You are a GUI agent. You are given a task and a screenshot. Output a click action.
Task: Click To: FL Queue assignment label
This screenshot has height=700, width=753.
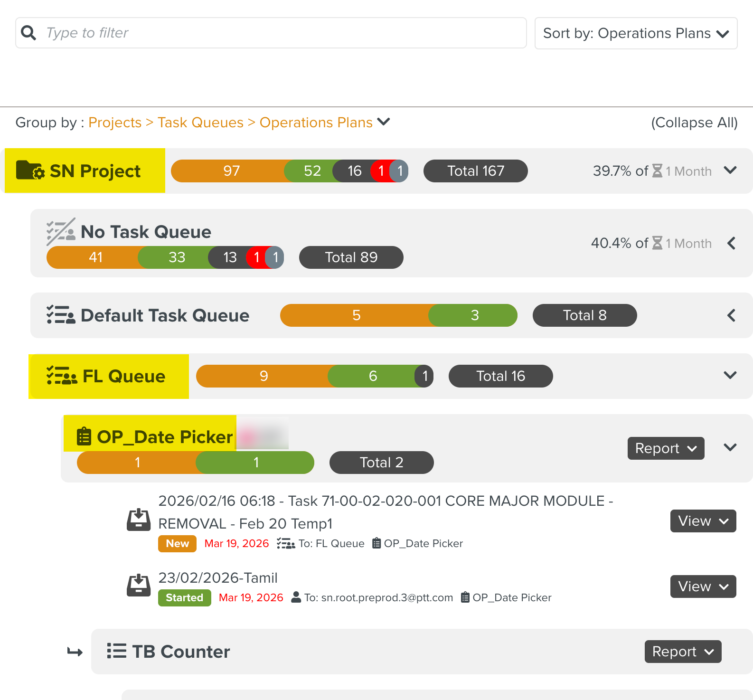coord(331,544)
